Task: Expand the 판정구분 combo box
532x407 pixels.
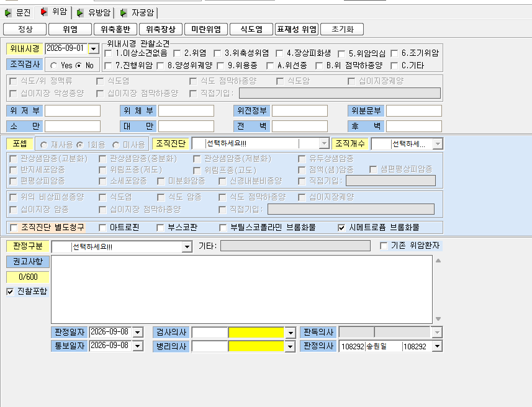Action: tap(187, 247)
